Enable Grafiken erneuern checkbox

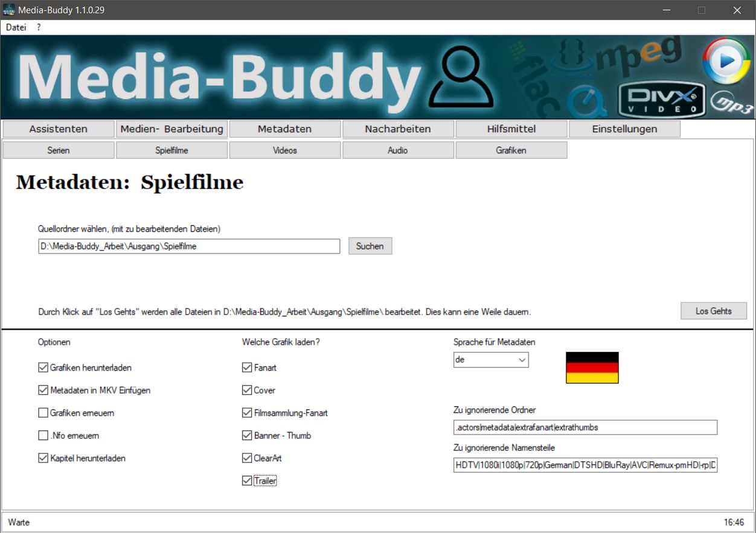[43, 413]
